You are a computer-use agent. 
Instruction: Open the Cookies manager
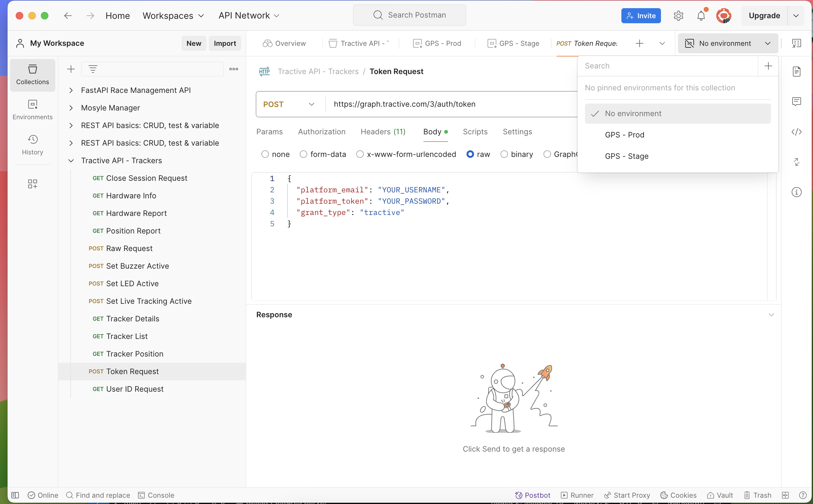[678, 495]
